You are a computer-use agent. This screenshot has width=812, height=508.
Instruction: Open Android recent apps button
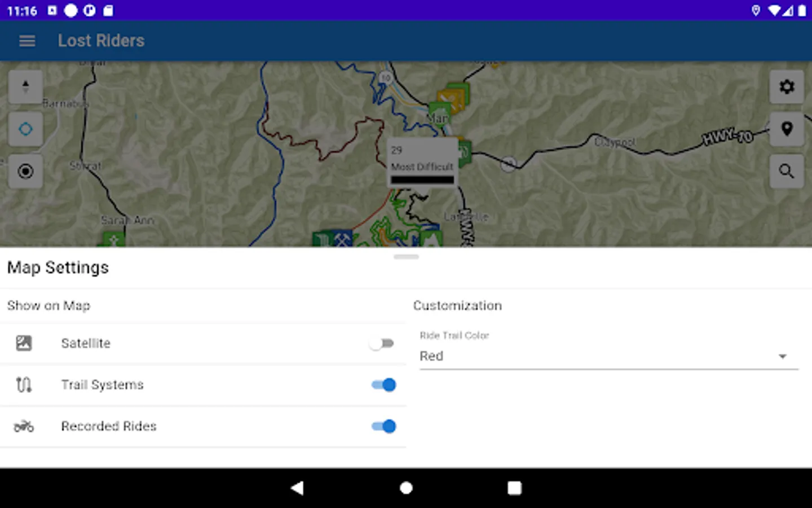[514, 488]
